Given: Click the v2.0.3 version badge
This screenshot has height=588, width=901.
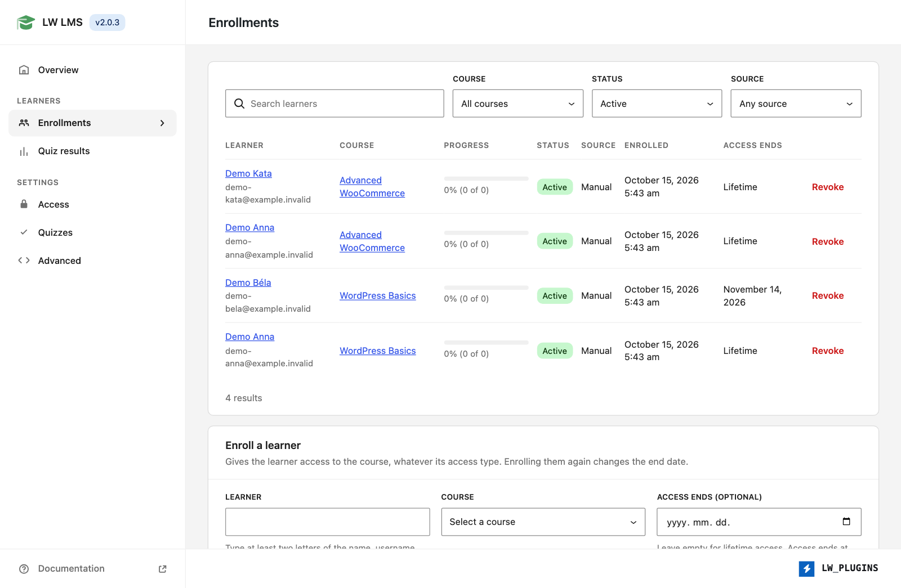Looking at the screenshot, I should [x=108, y=23].
